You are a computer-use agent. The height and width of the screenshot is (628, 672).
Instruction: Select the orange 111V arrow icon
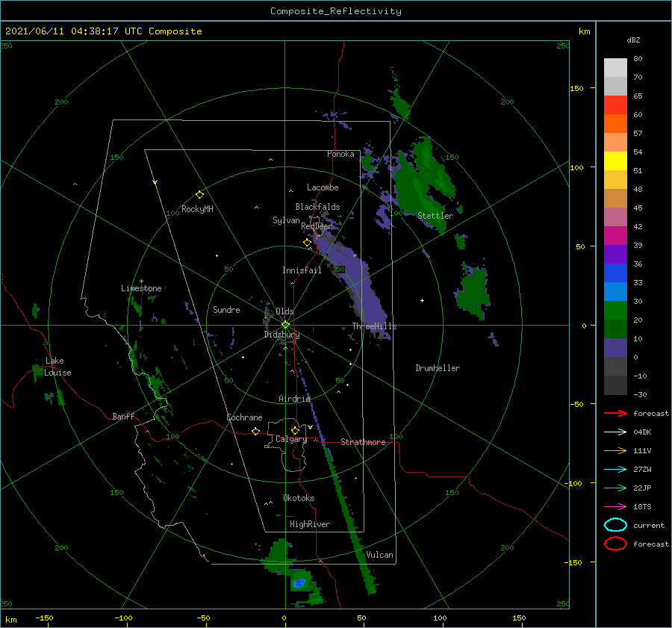(615, 450)
